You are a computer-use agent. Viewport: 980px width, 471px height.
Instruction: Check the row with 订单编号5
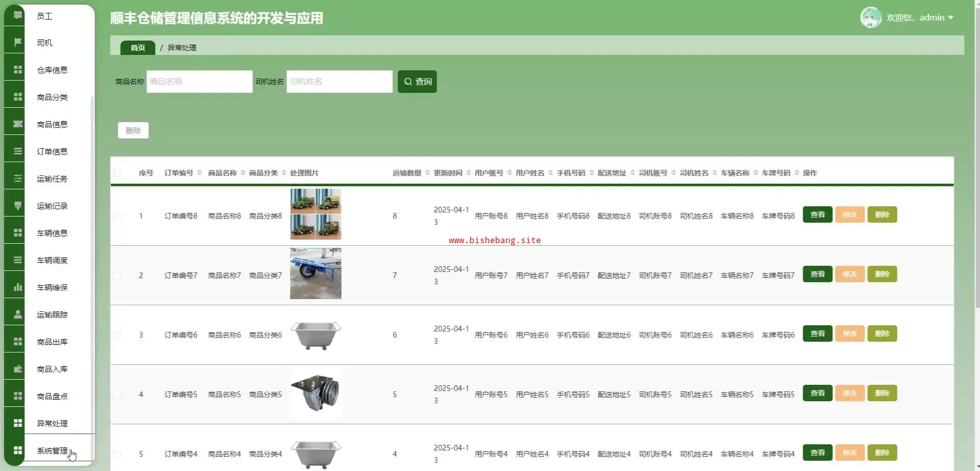click(117, 395)
